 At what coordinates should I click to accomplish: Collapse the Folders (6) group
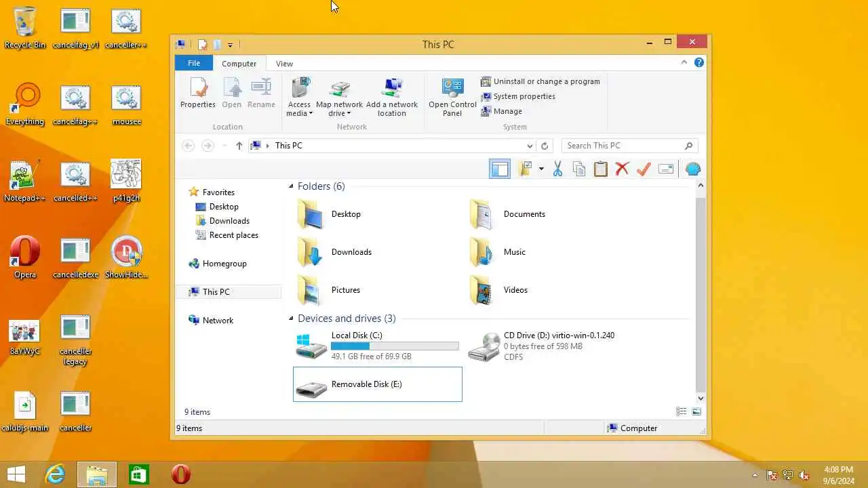[291, 186]
